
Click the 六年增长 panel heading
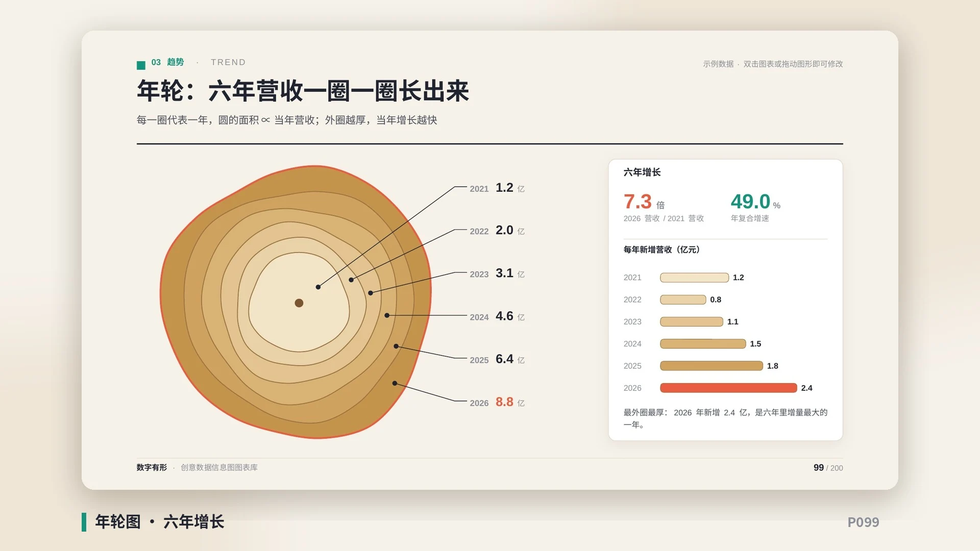pyautogui.click(x=642, y=172)
